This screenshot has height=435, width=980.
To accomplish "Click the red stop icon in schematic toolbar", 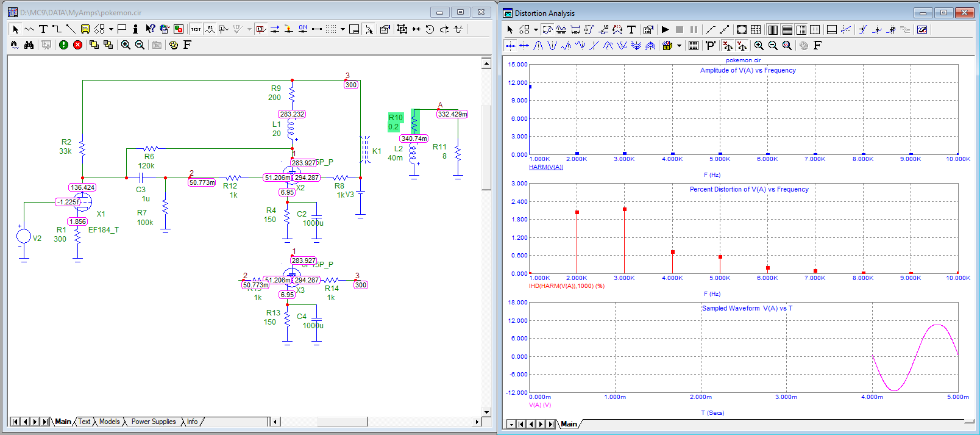I will pyautogui.click(x=78, y=45).
